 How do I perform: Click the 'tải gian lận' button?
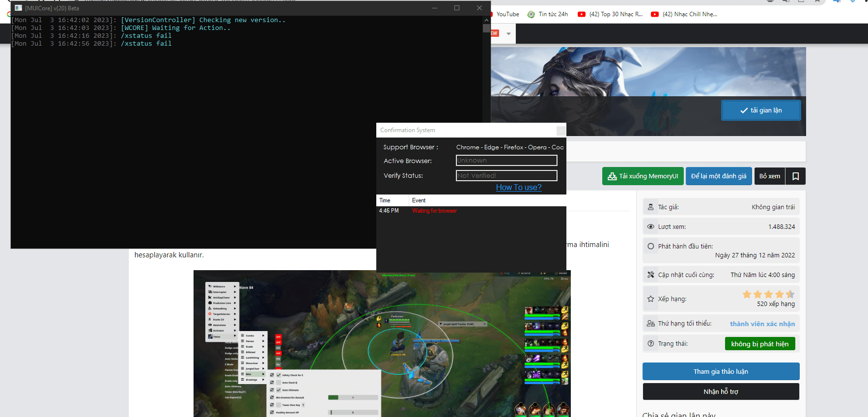(761, 111)
